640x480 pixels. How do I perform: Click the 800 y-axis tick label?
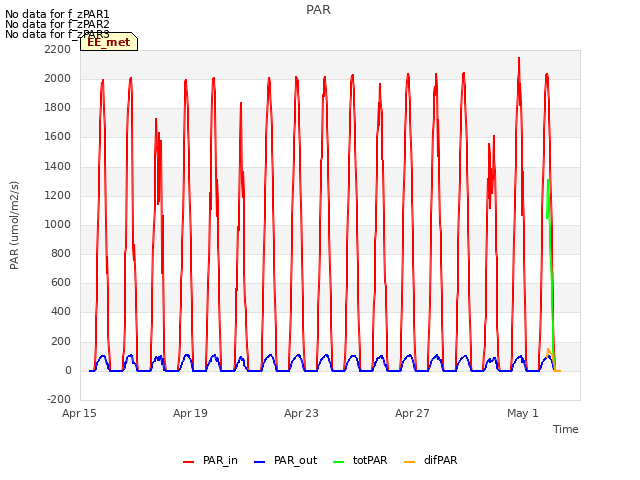coord(61,253)
